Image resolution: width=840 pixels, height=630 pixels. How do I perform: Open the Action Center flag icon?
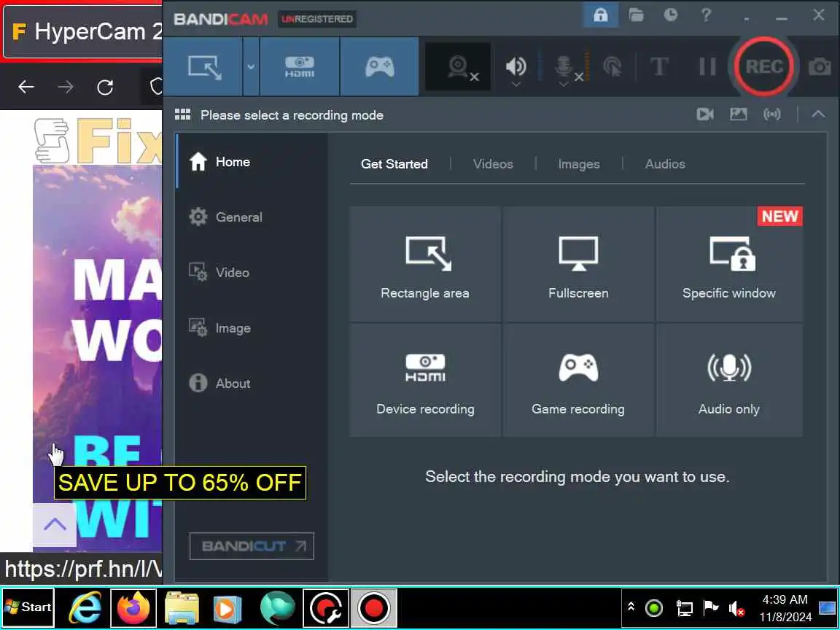click(x=710, y=607)
